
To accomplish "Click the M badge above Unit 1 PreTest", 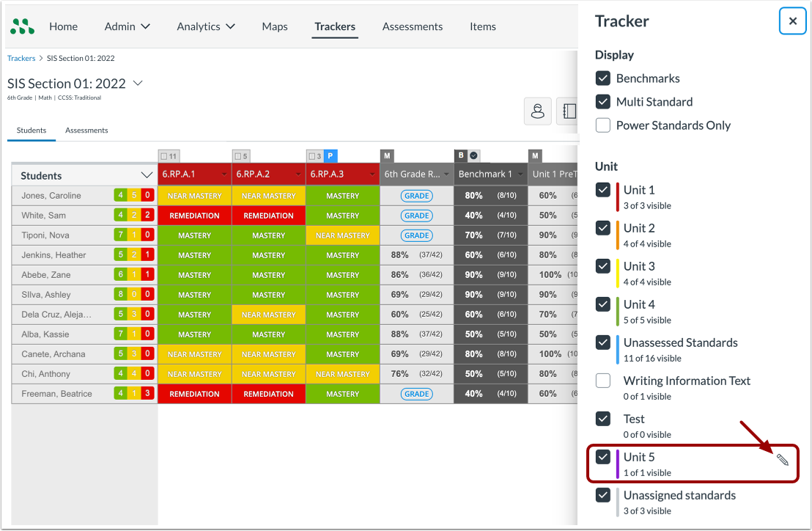I will (535, 156).
